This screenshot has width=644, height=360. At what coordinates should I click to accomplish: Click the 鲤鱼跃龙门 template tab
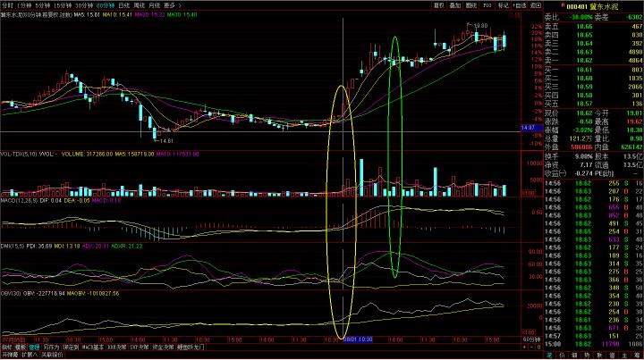tap(191, 347)
